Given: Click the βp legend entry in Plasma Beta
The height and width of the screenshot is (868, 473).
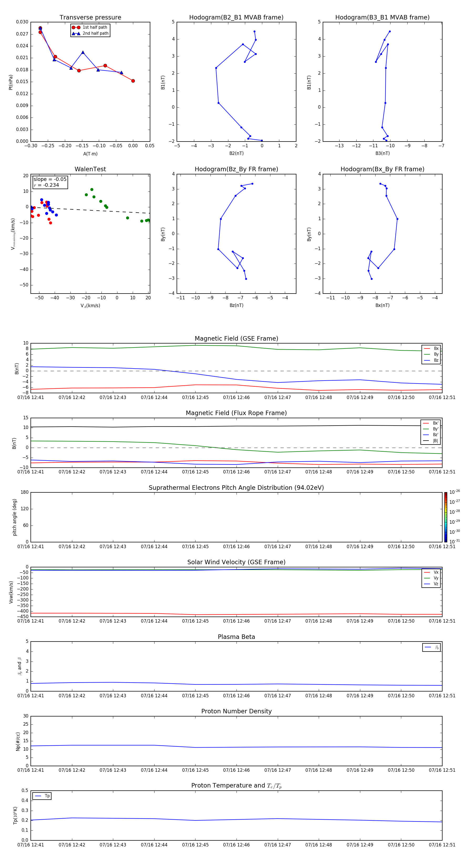Looking at the screenshot, I should pyautogui.click(x=431, y=647).
